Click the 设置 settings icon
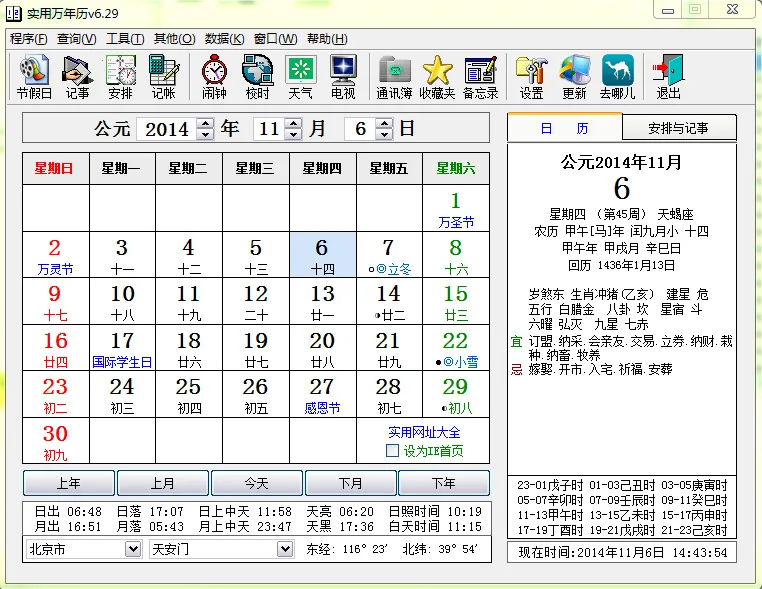 tap(531, 76)
